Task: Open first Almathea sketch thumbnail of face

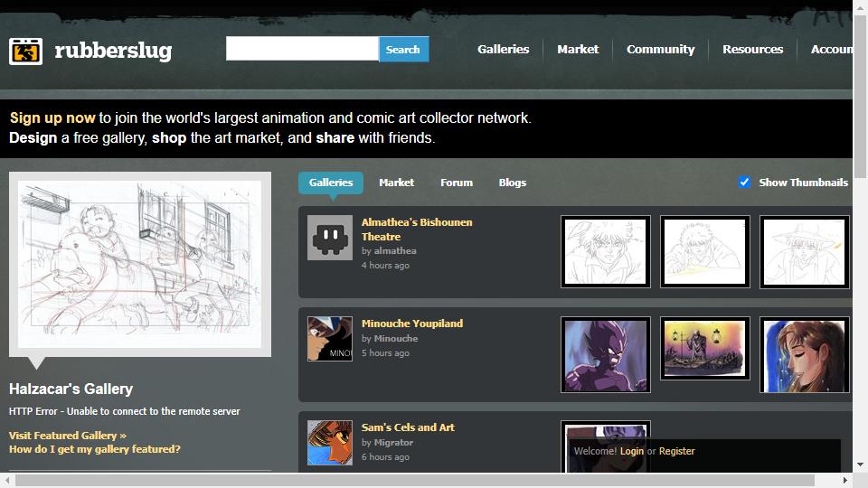Action: [x=606, y=252]
